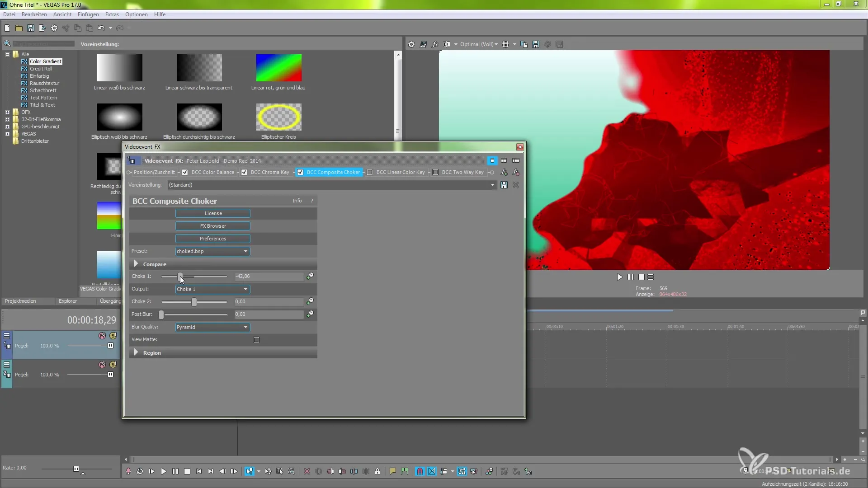The height and width of the screenshot is (488, 868).
Task: Open the Output Choke 1 dropdown
Action: 212,289
